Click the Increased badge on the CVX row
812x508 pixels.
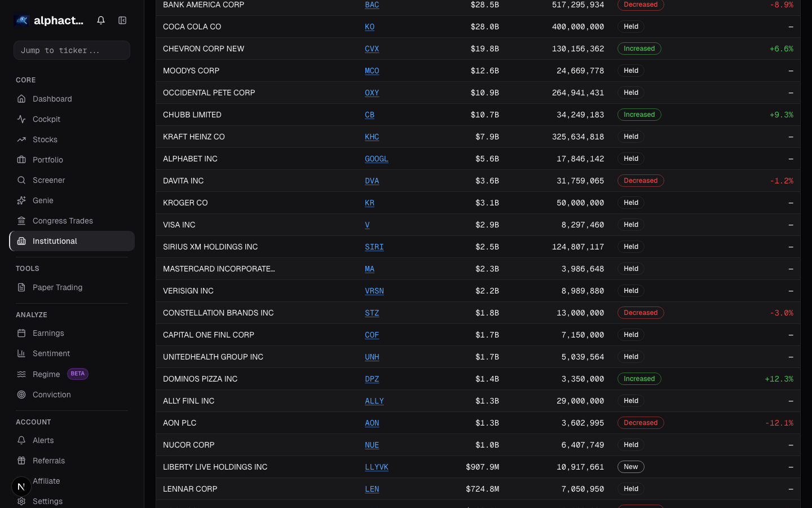639,49
